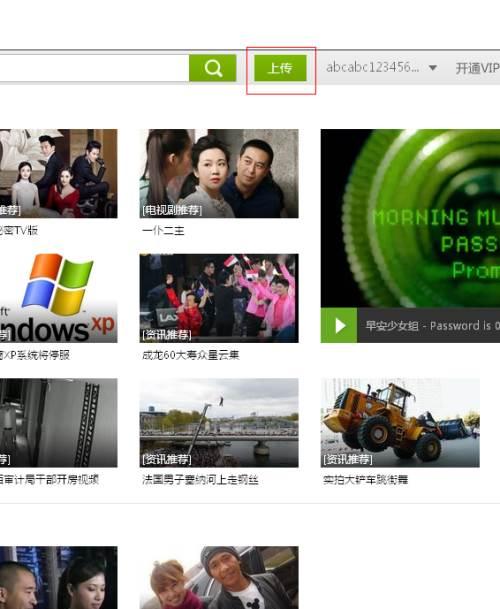Click the XP系统将停服 title text
This screenshot has width=500, height=609.
point(35,355)
